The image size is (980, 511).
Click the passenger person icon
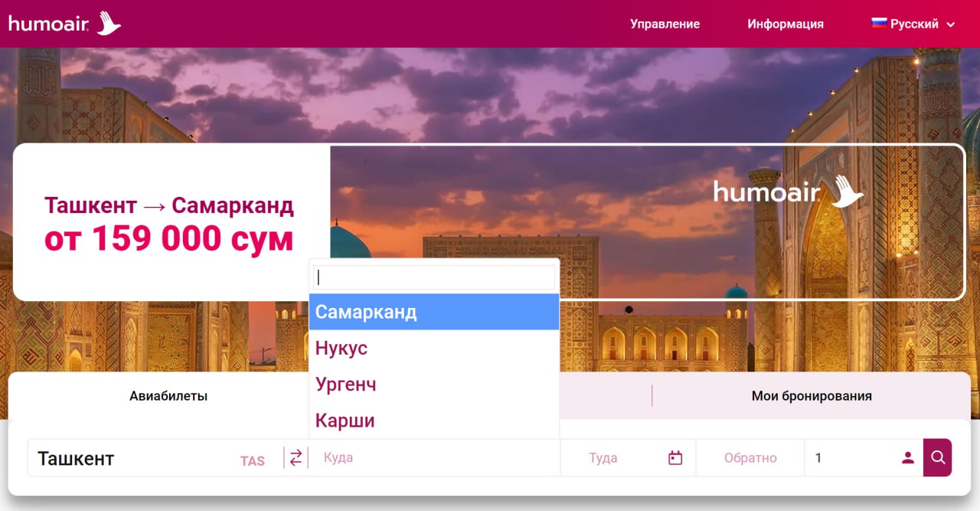(x=907, y=458)
